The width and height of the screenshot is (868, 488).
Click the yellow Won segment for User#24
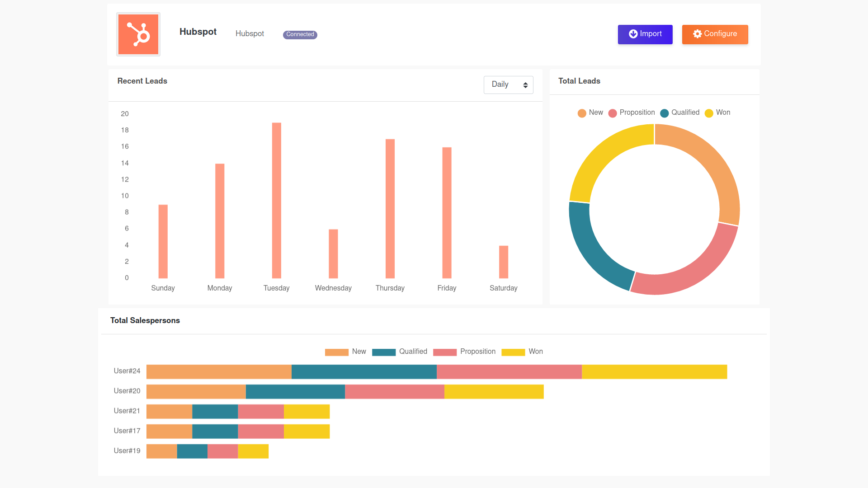pos(654,371)
